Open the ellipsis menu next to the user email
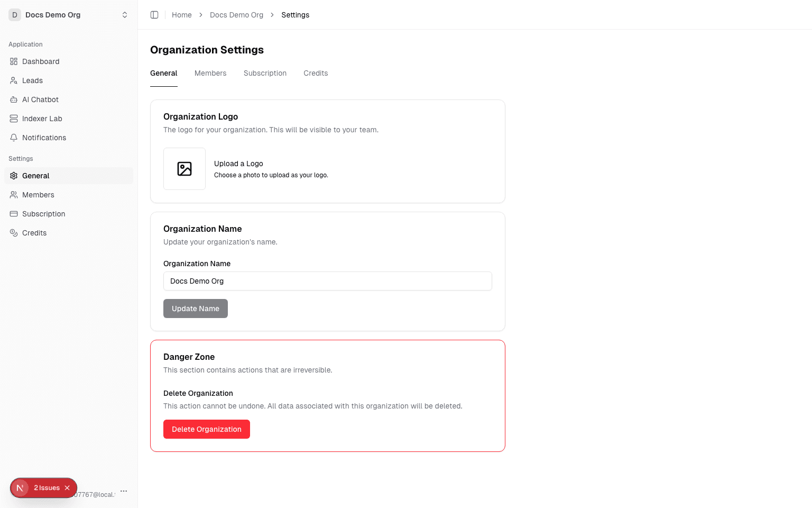The image size is (812, 508). (124, 491)
